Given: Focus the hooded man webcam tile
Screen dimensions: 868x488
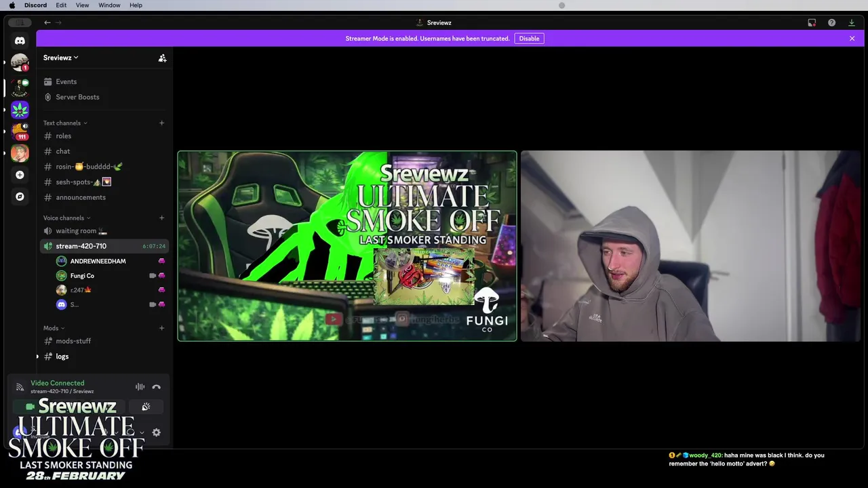Looking at the screenshot, I should 690,246.
